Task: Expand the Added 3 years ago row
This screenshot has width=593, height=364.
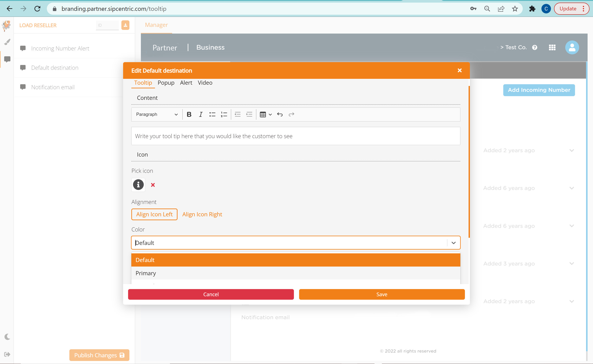Action: point(572,264)
